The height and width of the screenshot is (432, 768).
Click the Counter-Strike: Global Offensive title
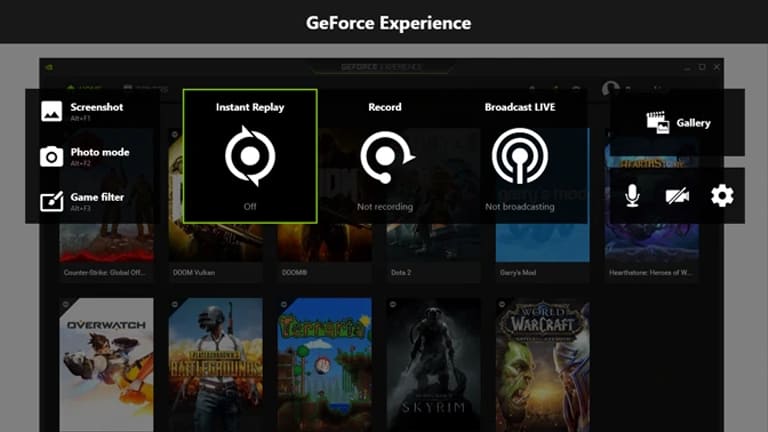[x=104, y=272]
